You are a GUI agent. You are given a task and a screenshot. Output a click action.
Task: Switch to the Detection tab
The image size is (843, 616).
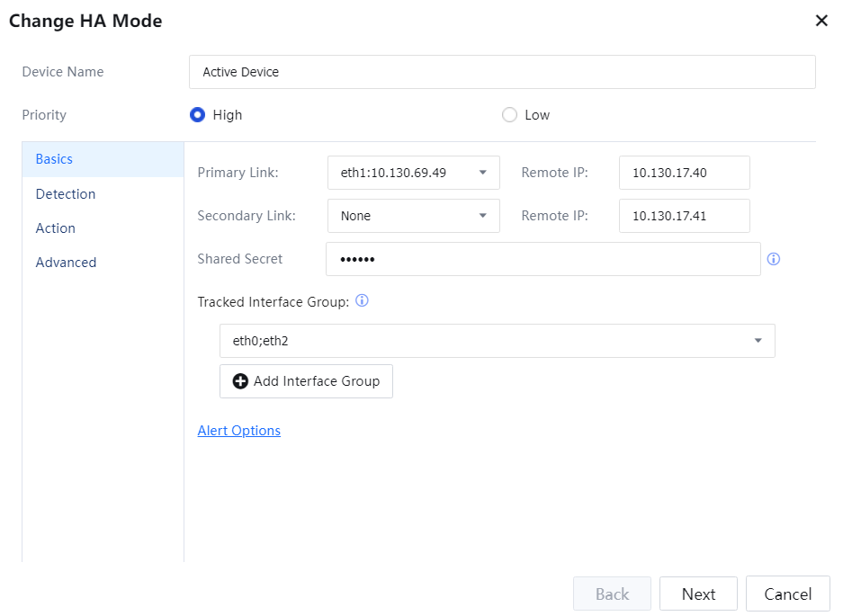(66, 194)
